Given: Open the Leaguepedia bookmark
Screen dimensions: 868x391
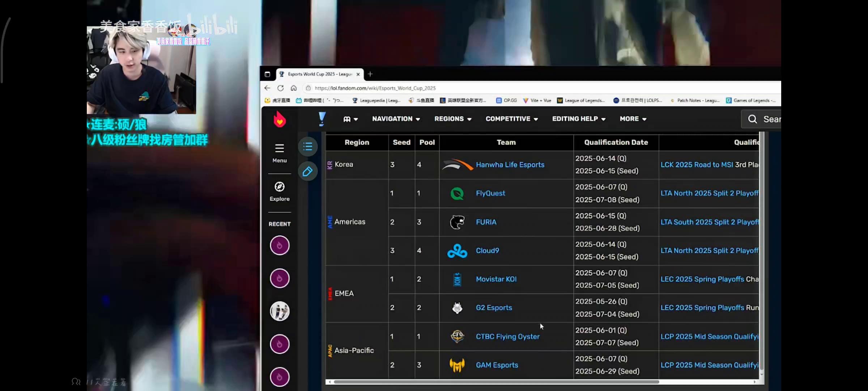Looking at the screenshot, I should tap(376, 100).
